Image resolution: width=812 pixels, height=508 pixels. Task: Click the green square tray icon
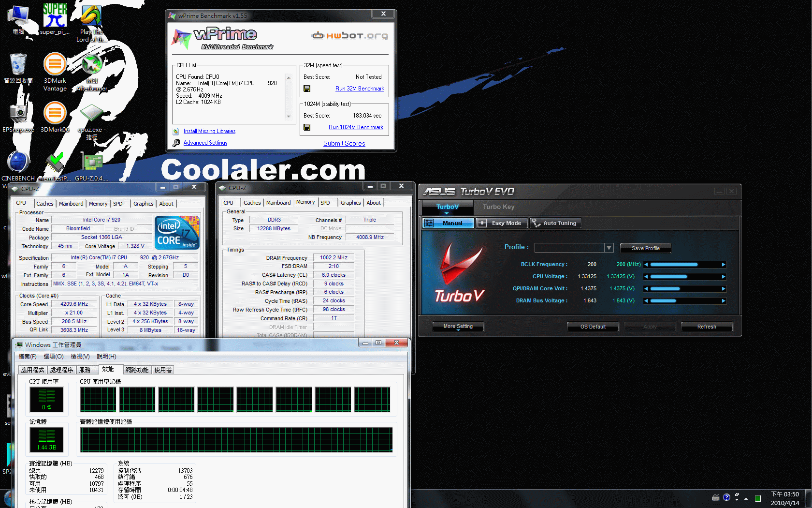(x=758, y=498)
